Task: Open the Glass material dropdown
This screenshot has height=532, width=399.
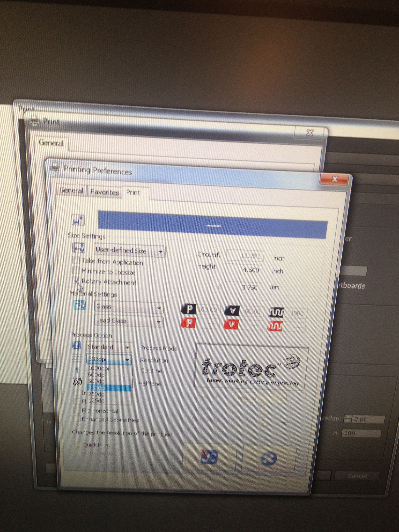Action: [x=129, y=307]
